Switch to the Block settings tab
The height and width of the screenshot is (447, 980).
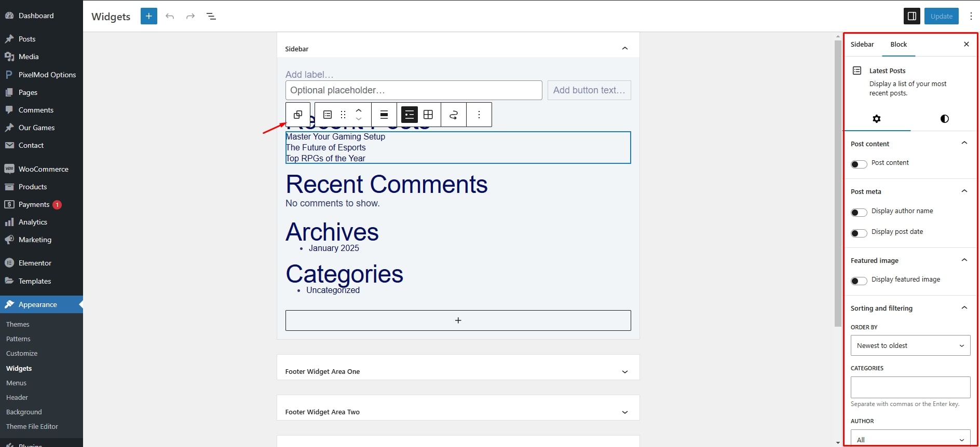pos(899,44)
